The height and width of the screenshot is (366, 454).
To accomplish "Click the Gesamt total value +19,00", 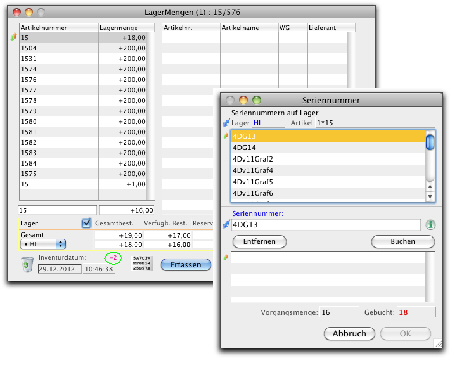I will click(x=131, y=235).
